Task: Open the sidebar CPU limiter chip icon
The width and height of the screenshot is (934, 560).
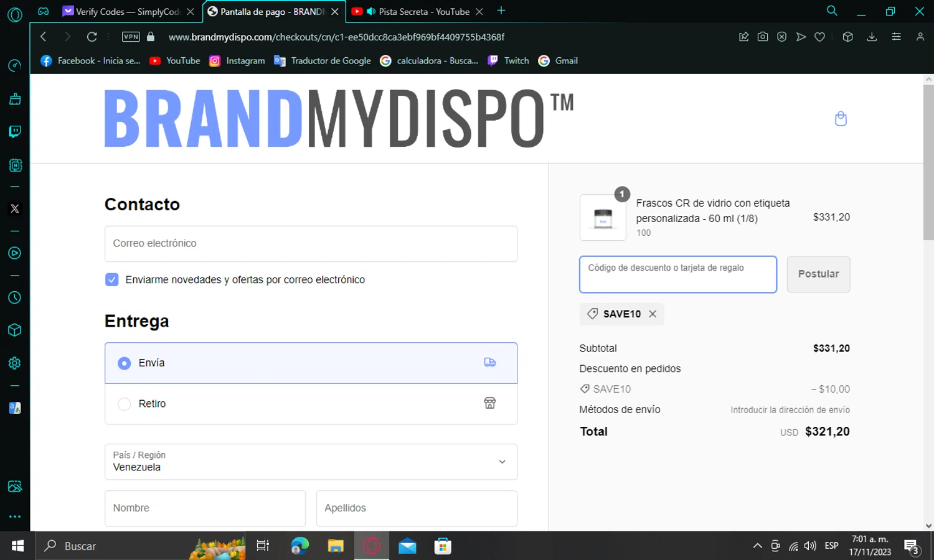Action: point(15,165)
